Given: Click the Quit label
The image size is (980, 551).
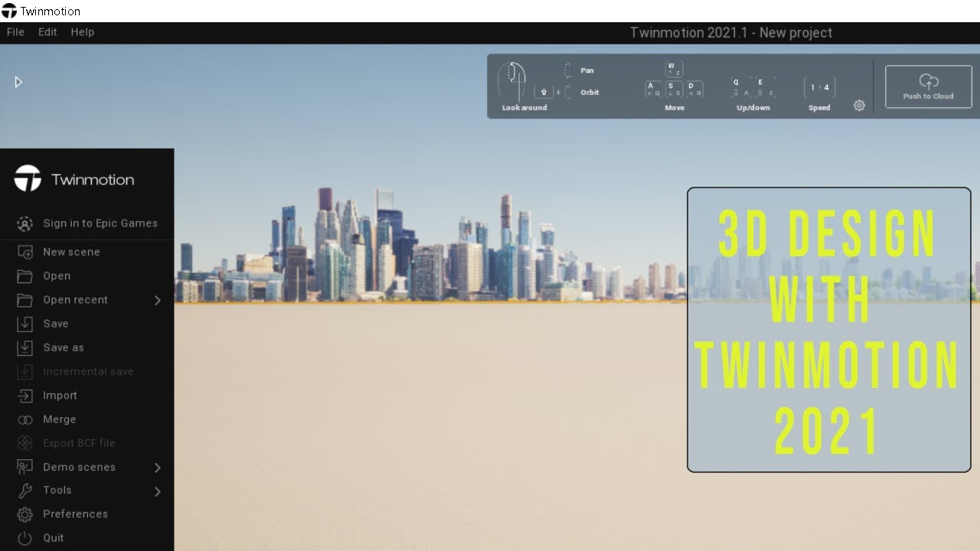Looking at the screenshot, I should (x=54, y=538).
